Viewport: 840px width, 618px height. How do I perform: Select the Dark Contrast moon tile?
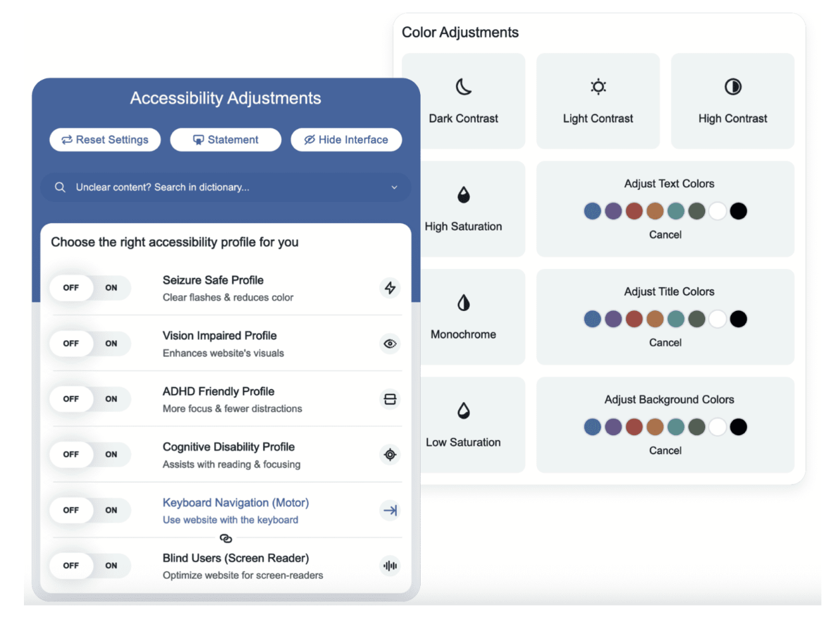463,101
